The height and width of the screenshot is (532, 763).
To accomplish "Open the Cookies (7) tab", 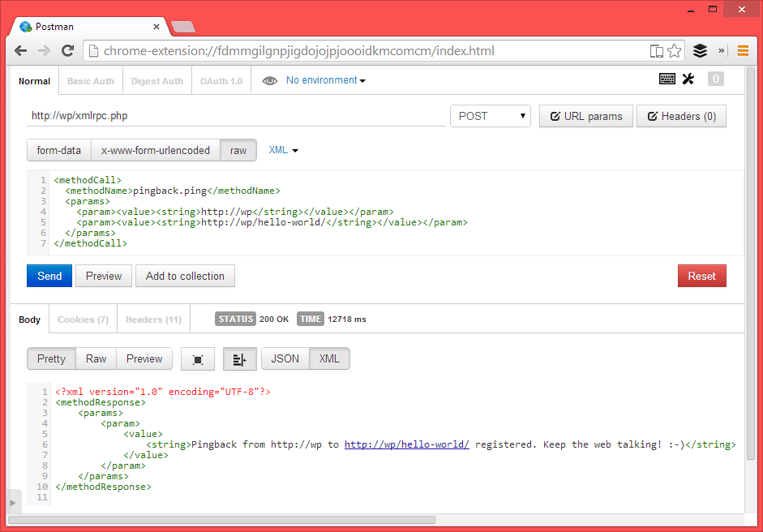I will click(x=82, y=320).
